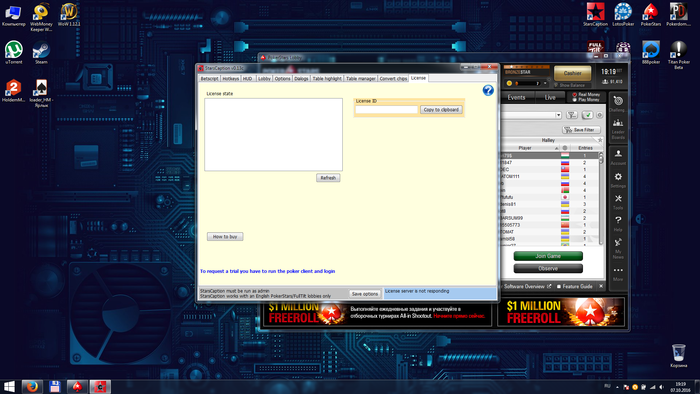Click the player list scrollbar

coord(601,198)
